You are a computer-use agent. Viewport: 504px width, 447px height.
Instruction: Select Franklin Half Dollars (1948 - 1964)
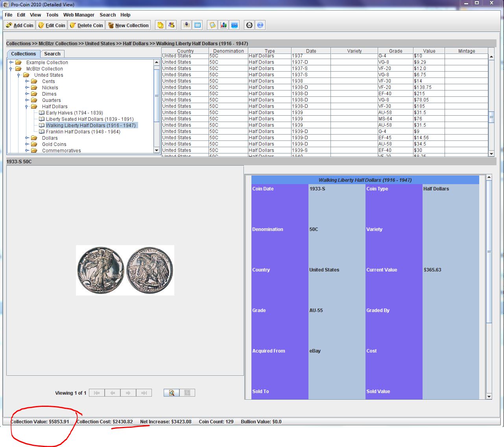point(83,132)
